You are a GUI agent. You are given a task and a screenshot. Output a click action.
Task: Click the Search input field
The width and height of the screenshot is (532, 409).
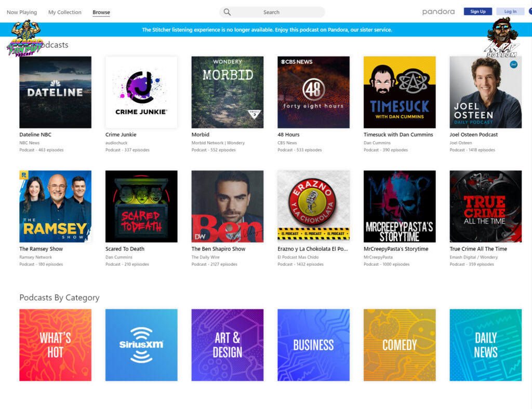click(x=272, y=12)
